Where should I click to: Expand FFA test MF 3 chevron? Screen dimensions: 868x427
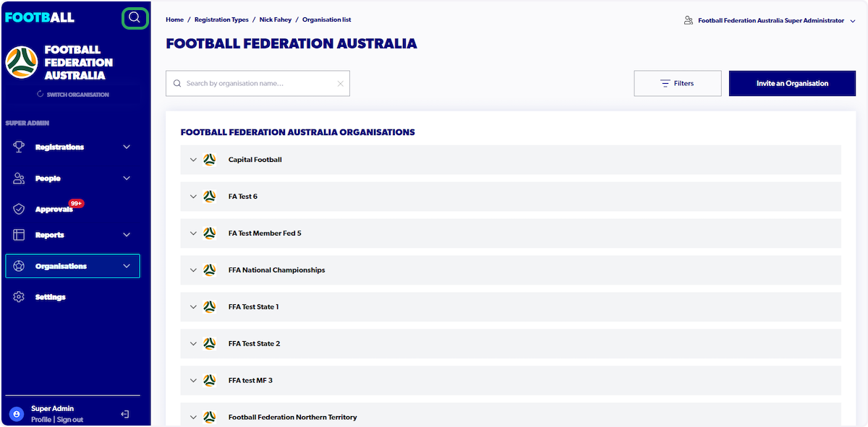pyautogui.click(x=193, y=381)
